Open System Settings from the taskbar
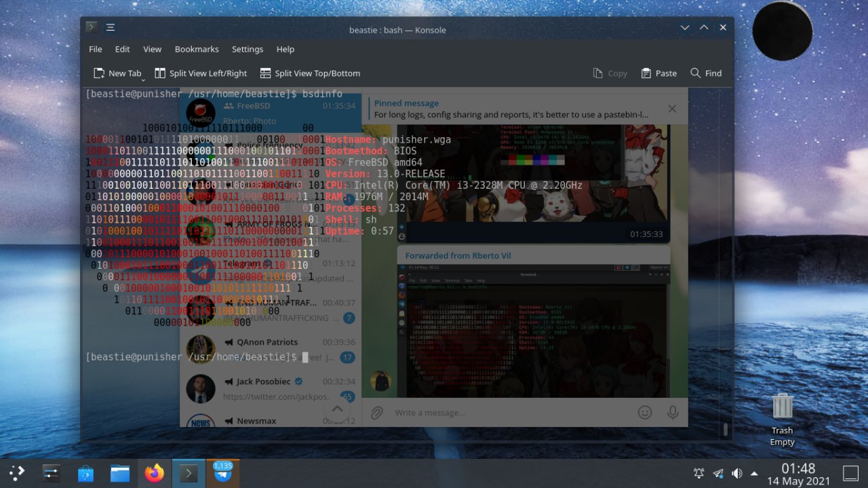This screenshot has width=868, height=488. (52, 473)
